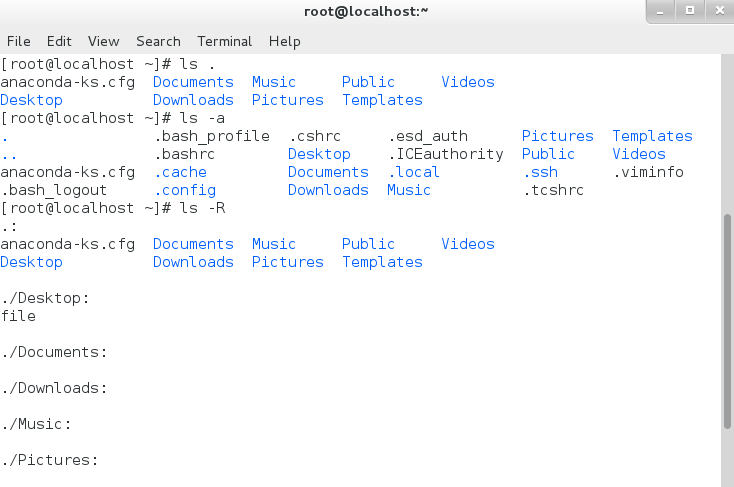The width and height of the screenshot is (734, 487).
Task: Click Videos in the ls -R output
Action: (468, 244)
